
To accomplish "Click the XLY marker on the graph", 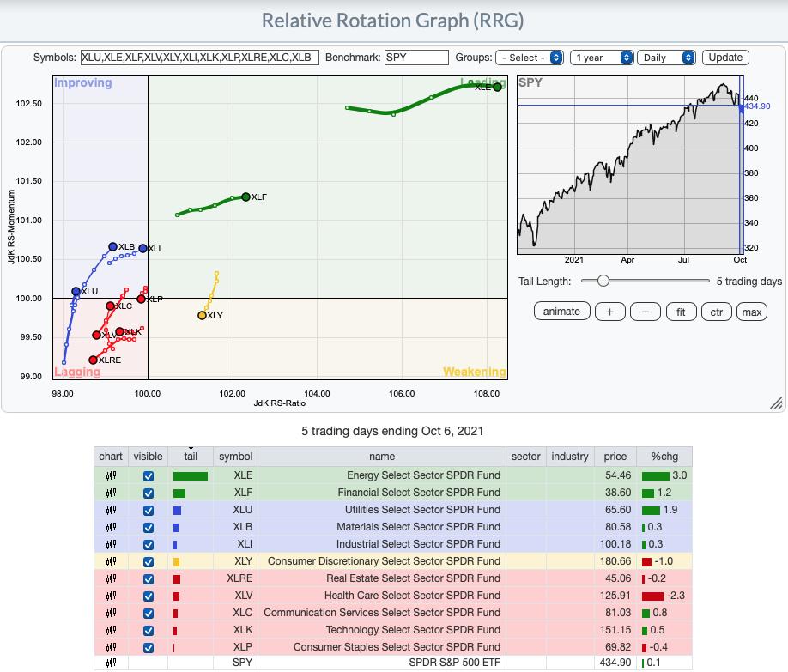I will (x=202, y=316).
